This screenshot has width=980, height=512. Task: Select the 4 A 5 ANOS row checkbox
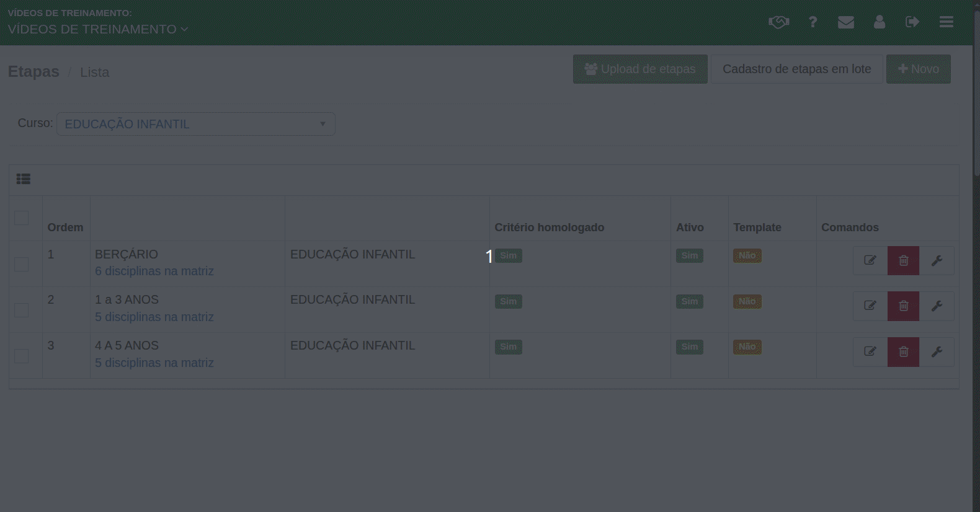pyautogui.click(x=22, y=356)
